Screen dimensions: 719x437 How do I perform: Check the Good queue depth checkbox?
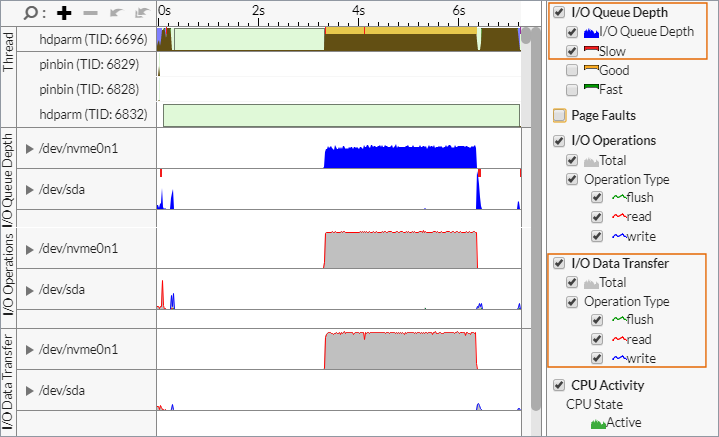(x=572, y=70)
